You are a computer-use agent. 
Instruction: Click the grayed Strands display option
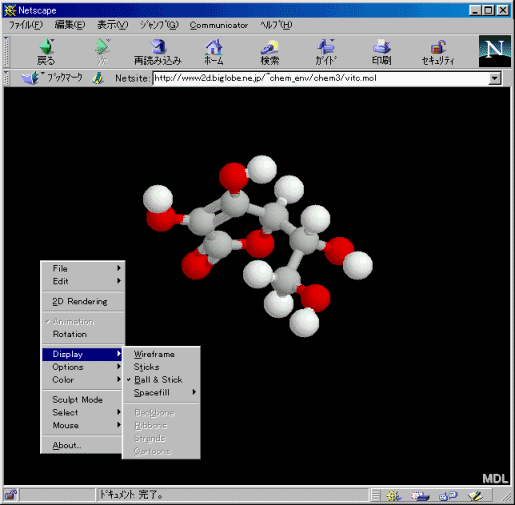[x=162, y=438]
